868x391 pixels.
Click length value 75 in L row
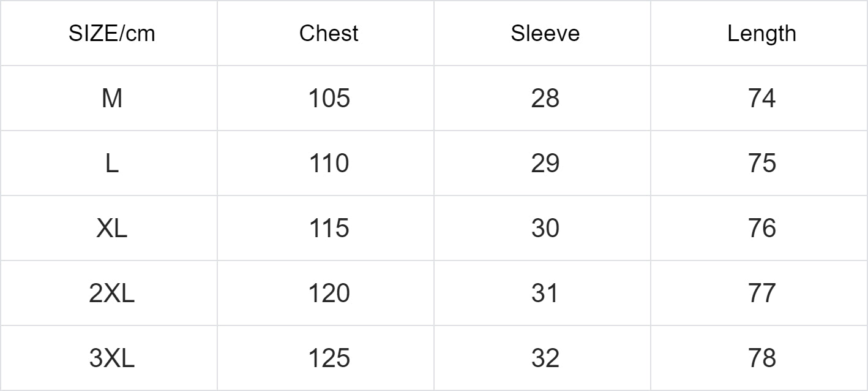pyautogui.click(x=761, y=163)
